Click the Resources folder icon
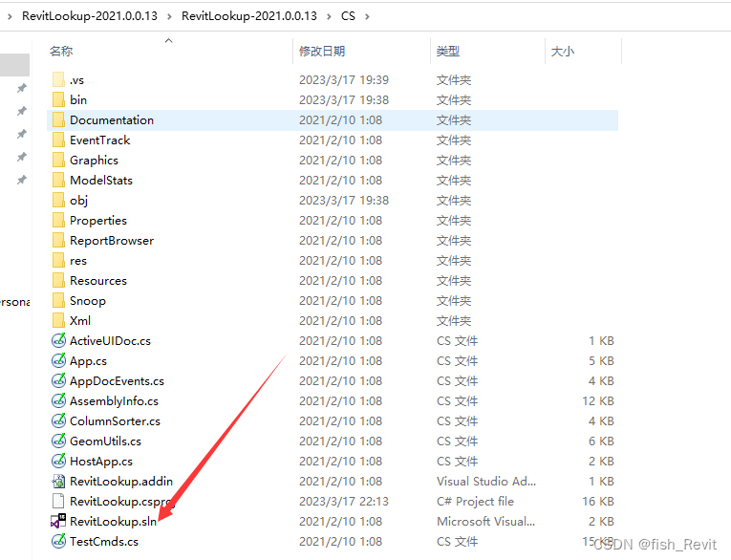This screenshot has height=560, width=731. pos(58,280)
